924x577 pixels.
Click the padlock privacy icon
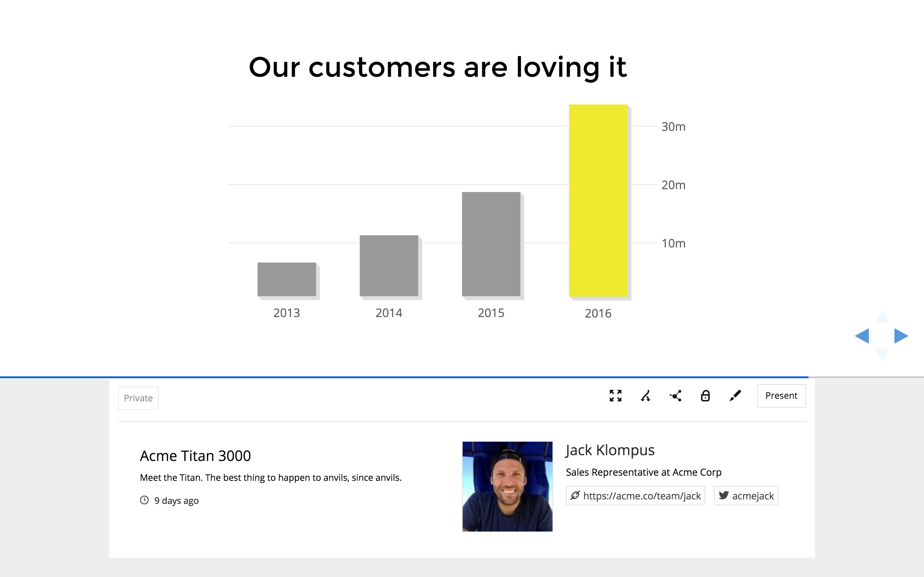705,396
